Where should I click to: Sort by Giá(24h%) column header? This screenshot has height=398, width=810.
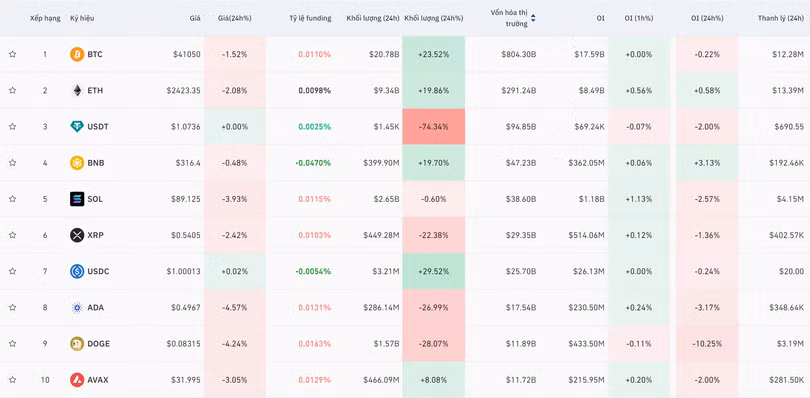pyautogui.click(x=235, y=18)
